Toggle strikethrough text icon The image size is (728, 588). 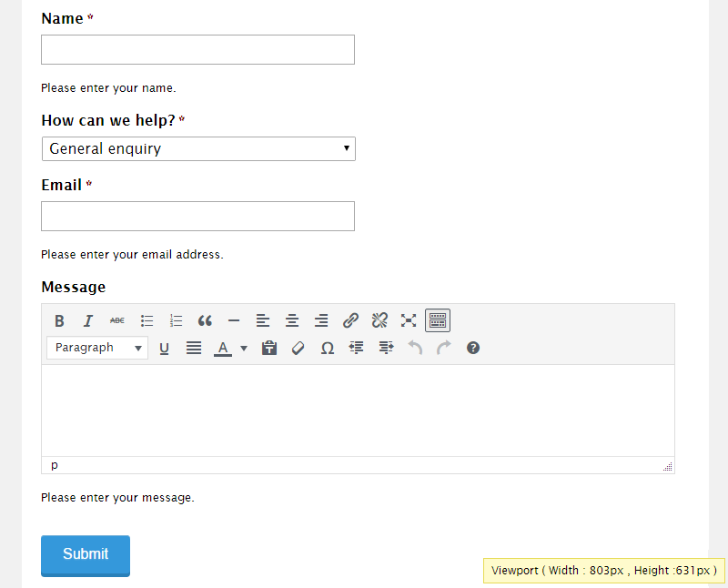tap(117, 320)
